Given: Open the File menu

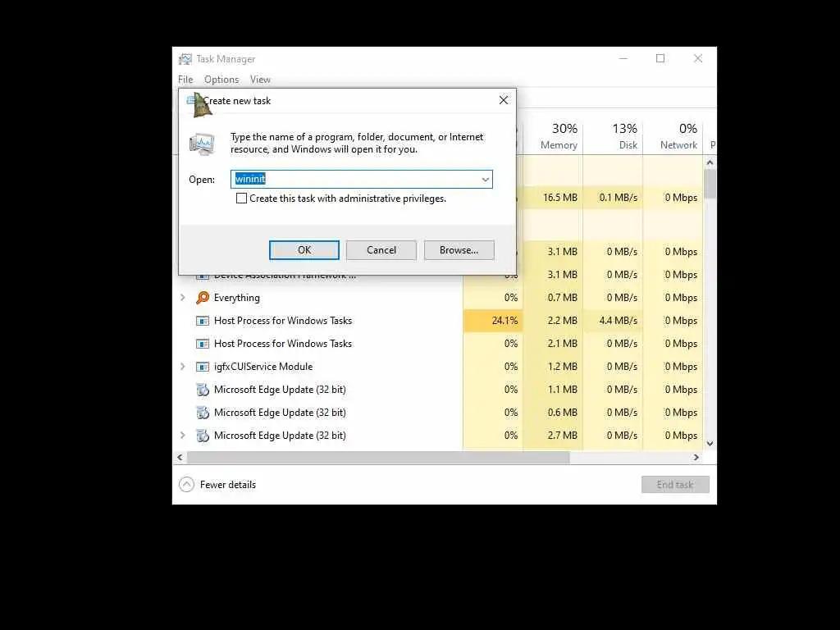Looking at the screenshot, I should 185,80.
